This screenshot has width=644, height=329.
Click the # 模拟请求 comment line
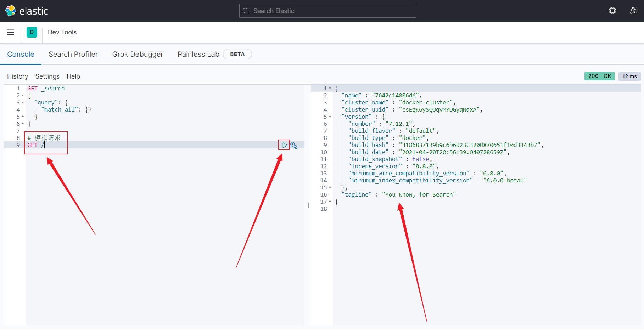pos(44,138)
